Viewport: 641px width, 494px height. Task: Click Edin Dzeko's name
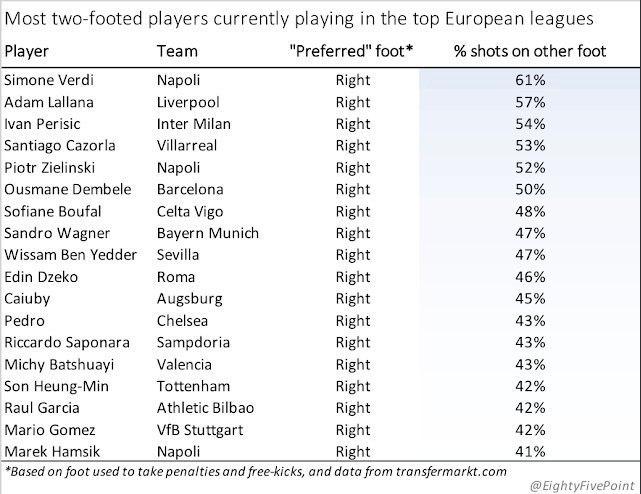(41, 277)
